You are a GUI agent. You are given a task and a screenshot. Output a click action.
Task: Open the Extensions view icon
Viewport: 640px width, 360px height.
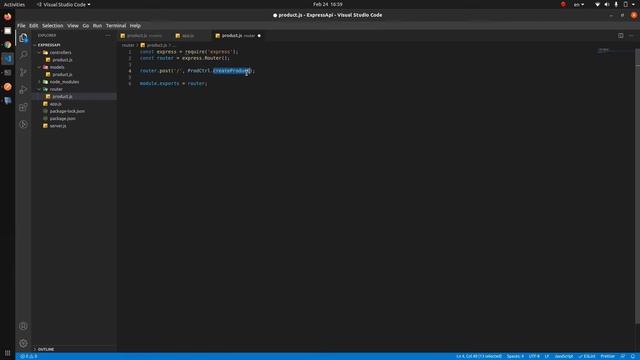coord(23,107)
